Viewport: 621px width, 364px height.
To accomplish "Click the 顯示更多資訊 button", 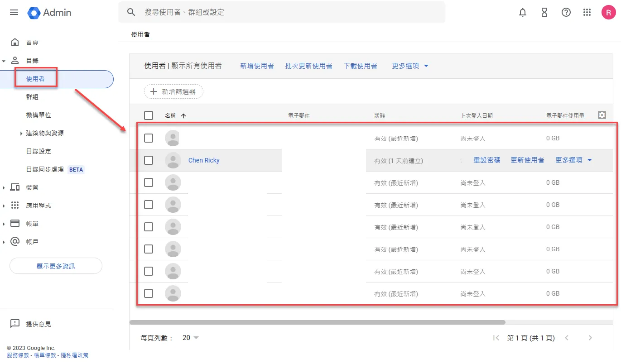I will 56,266.
